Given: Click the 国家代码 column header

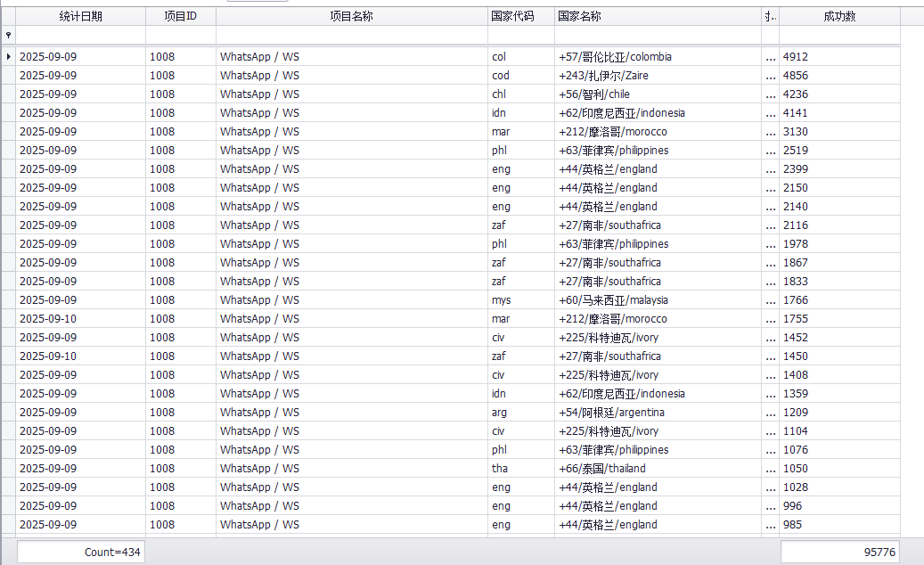Looking at the screenshot, I should [521, 17].
